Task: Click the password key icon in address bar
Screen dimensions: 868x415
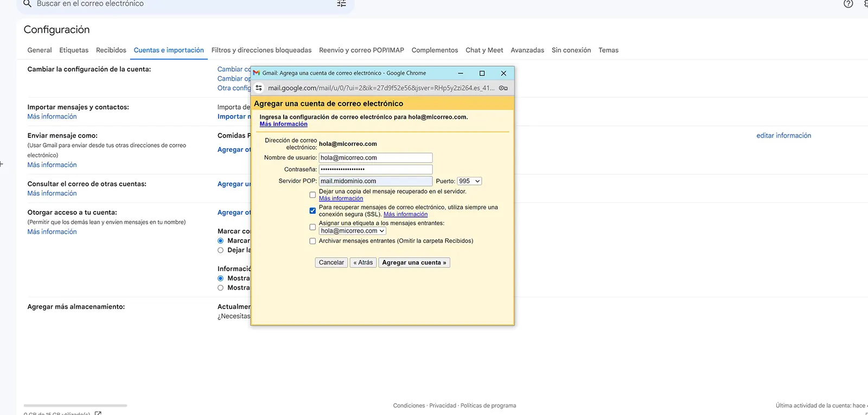Action: pos(503,88)
